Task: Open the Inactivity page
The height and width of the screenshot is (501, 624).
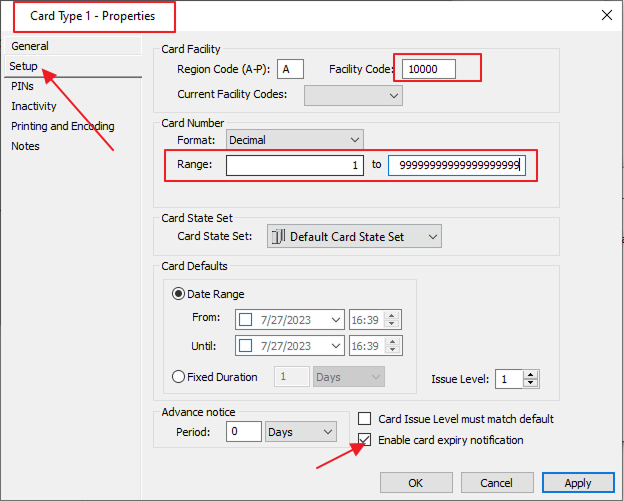Action: [x=33, y=106]
